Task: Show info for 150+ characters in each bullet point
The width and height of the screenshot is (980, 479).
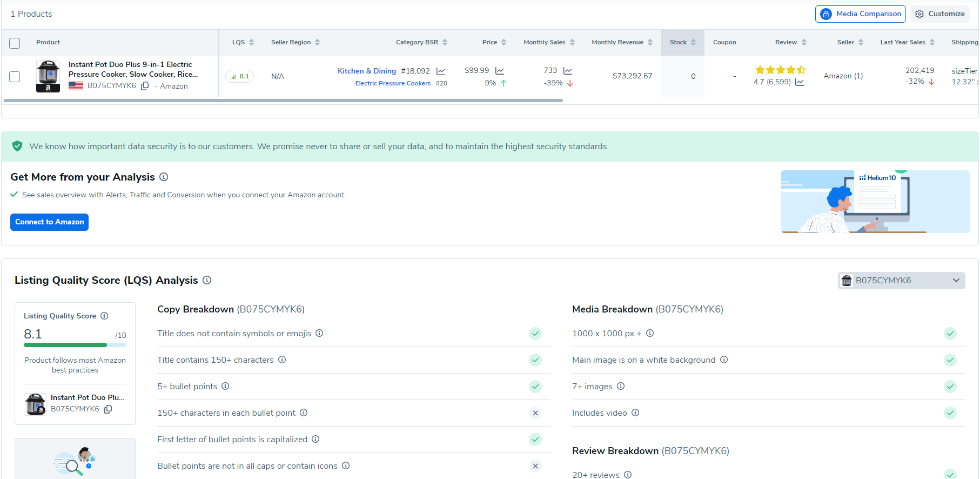Action: coord(304,413)
